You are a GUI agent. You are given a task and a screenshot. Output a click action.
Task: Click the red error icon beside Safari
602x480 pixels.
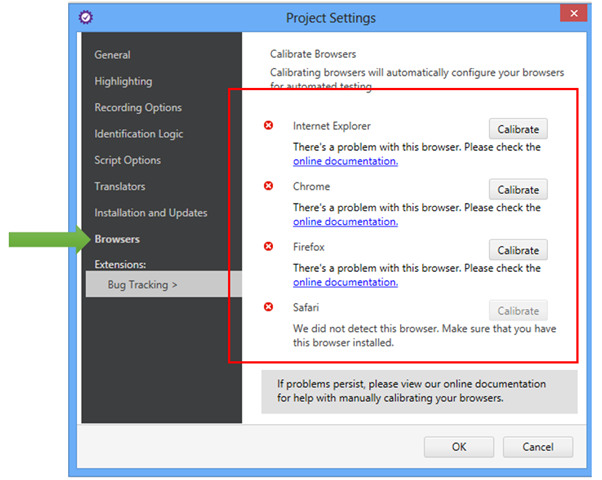[268, 306]
